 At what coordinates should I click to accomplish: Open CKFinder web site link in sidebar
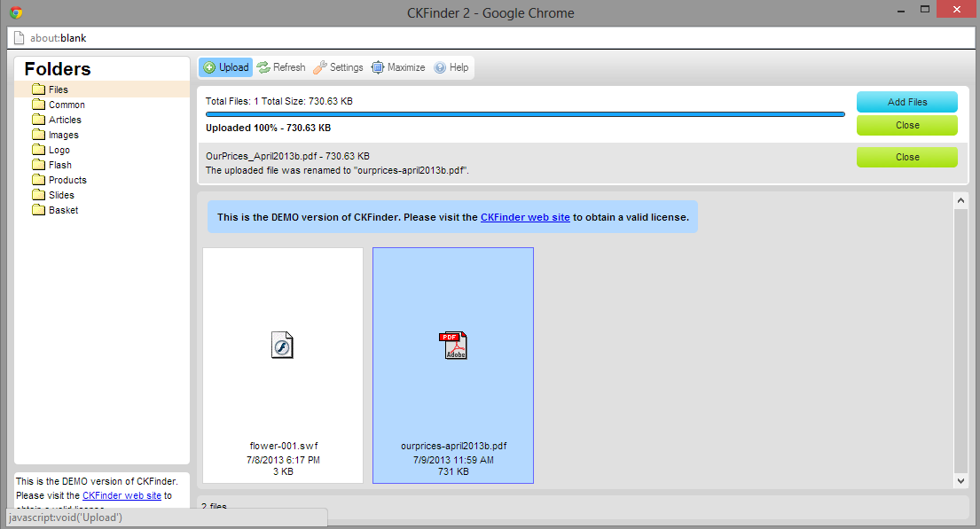(x=122, y=495)
